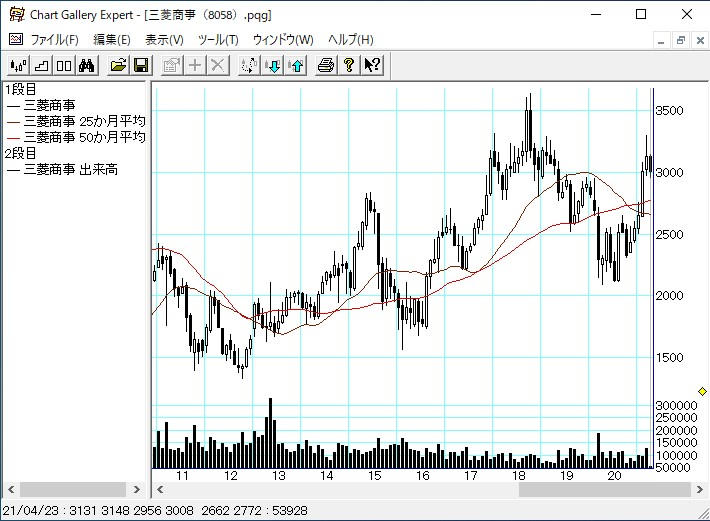Click the binoculars search icon

click(x=86, y=66)
